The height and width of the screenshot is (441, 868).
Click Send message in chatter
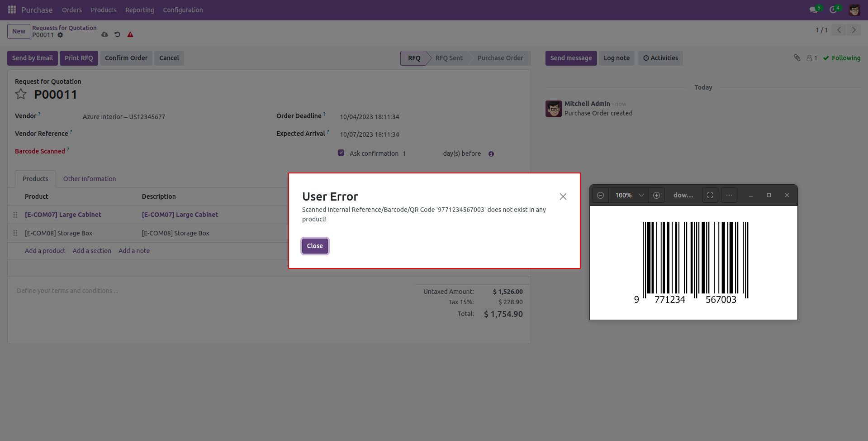[x=571, y=58]
